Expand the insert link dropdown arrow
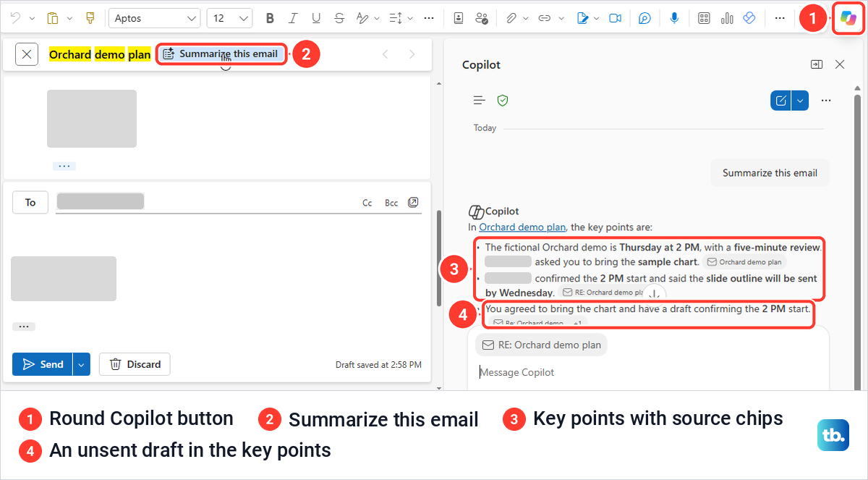Screen dimensions: 868x480 560,18
